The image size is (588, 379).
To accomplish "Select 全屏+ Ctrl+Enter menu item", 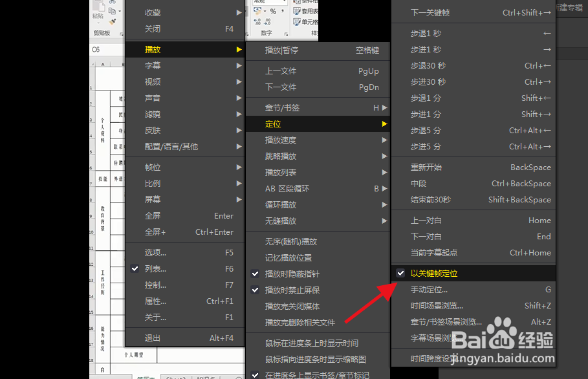I will tap(185, 232).
